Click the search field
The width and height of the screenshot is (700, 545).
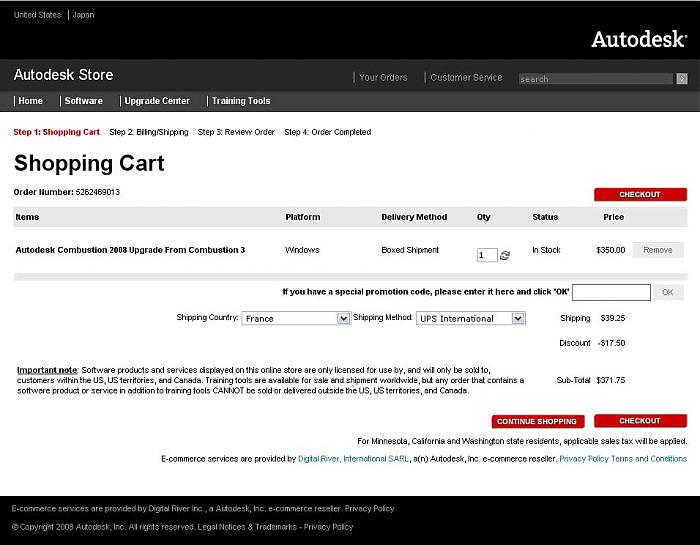596,79
